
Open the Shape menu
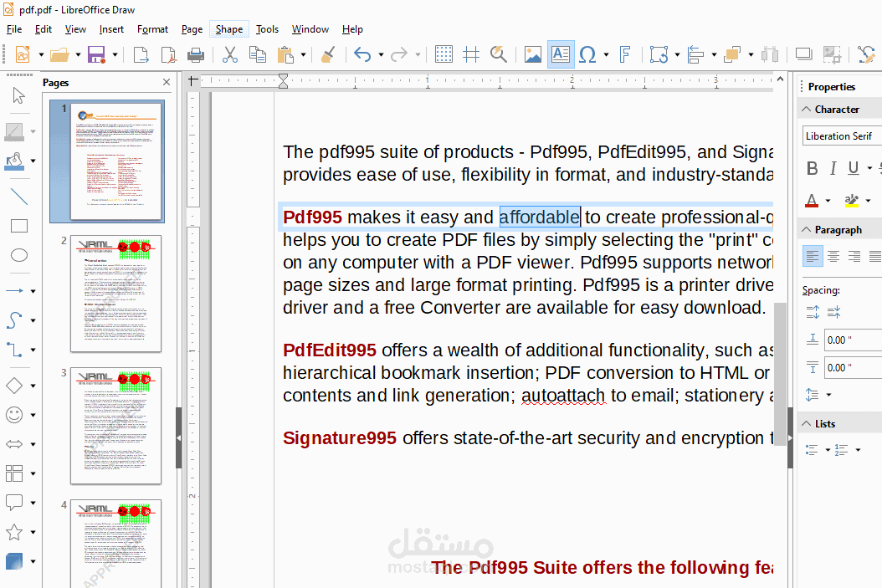228,28
